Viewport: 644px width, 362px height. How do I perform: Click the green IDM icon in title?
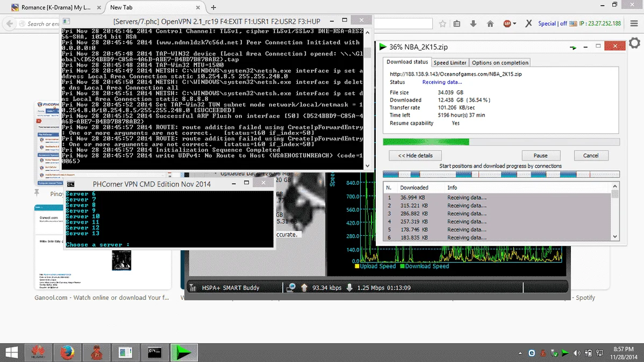pyautogui.click(x=383, y=47)
